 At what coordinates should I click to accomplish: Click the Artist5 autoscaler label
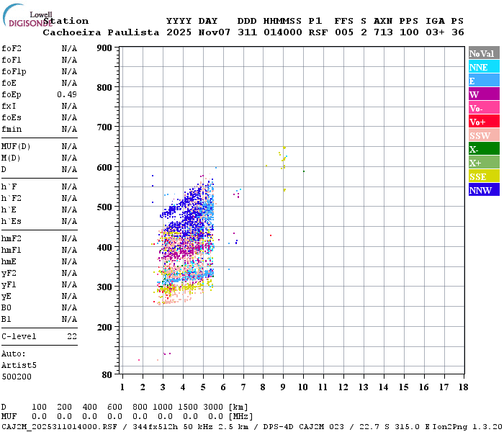click(x=19, y=366)
